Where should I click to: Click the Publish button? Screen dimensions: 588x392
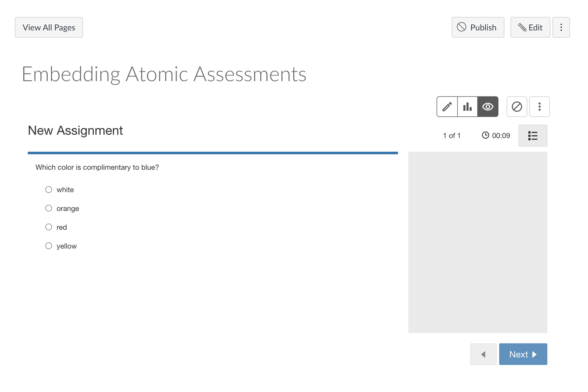pyautogui.click(x=478, y=27)
